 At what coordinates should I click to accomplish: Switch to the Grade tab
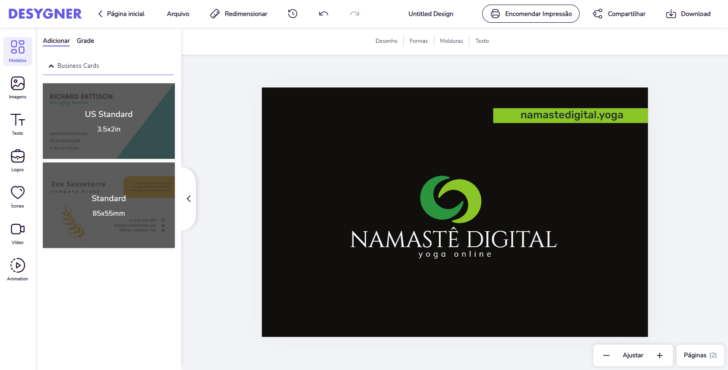click(x=85, y=41)
